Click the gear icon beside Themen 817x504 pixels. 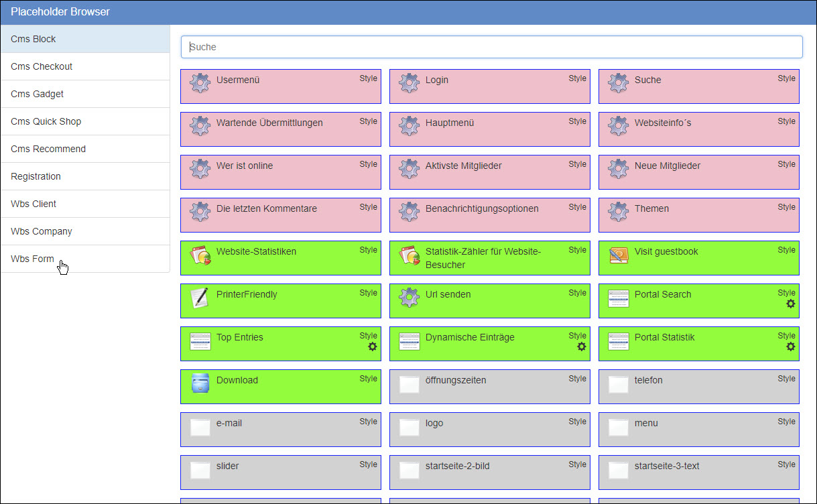(618, 211)
